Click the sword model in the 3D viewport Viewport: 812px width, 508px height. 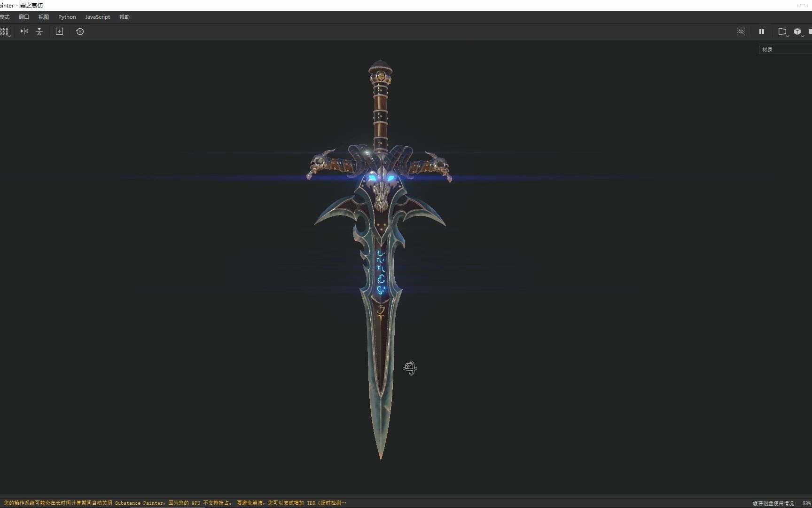(x=381, y=259)
